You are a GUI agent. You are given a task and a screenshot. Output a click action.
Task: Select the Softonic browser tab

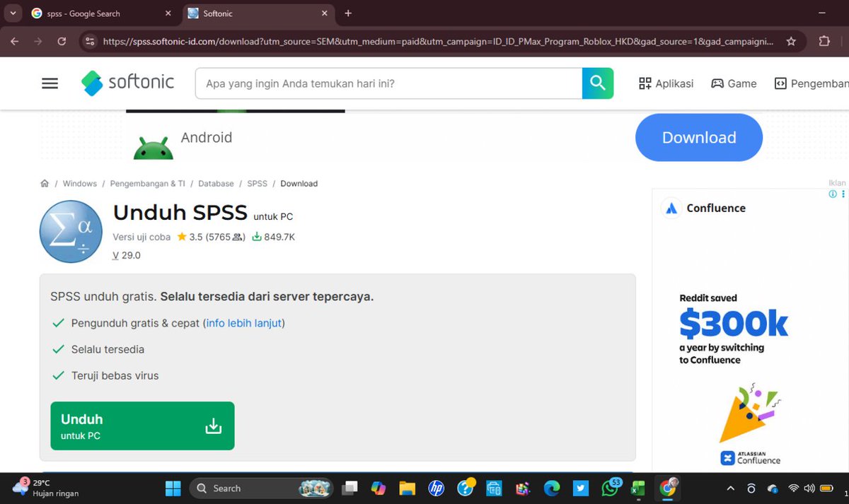[x=255, y=13]
